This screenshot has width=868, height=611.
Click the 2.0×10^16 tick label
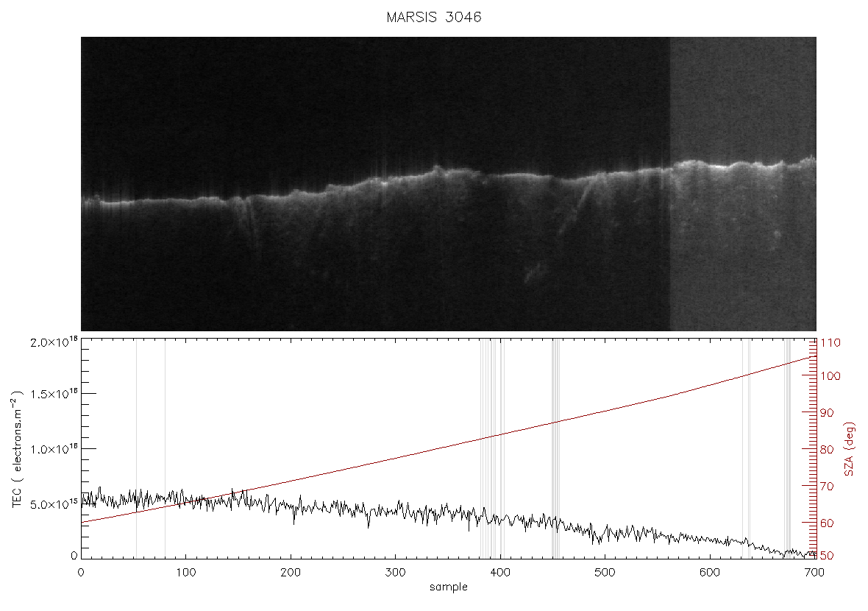(54, 342)
